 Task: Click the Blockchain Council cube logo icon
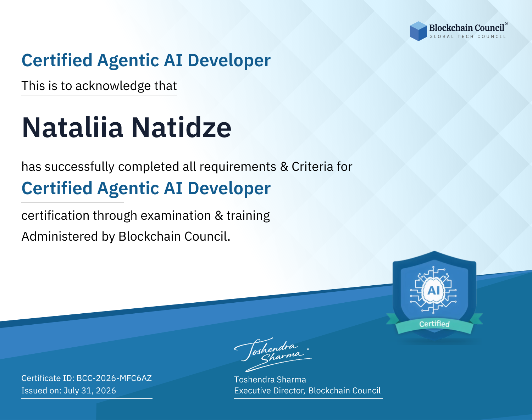pyautogui.click(x=419, y=31)
